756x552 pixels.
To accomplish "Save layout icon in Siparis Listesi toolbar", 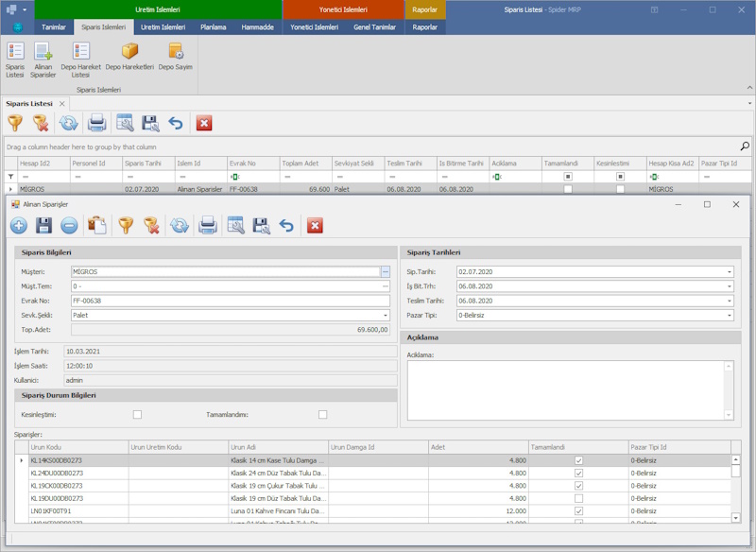I will tap(150, 123).
